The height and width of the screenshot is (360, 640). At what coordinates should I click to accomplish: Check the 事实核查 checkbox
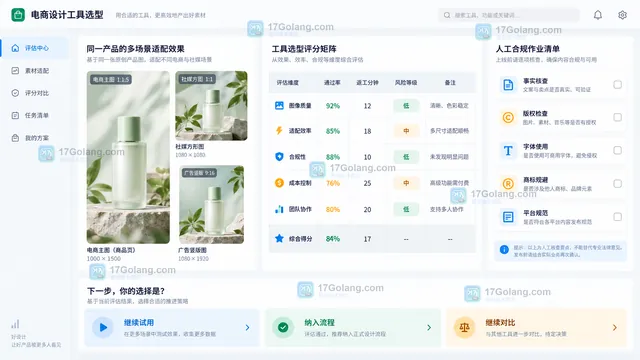point(618,84)
